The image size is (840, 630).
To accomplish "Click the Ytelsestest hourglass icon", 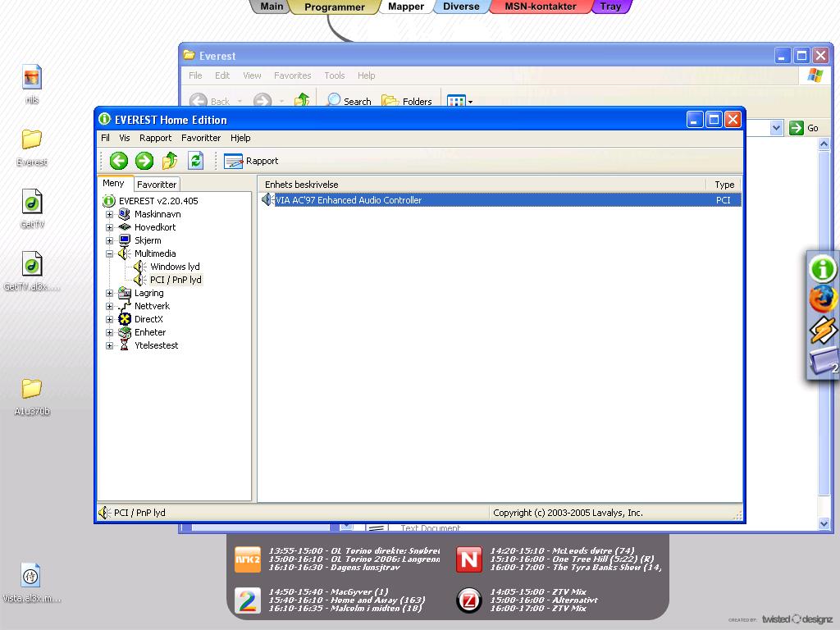I will click(x=125, y=345).
